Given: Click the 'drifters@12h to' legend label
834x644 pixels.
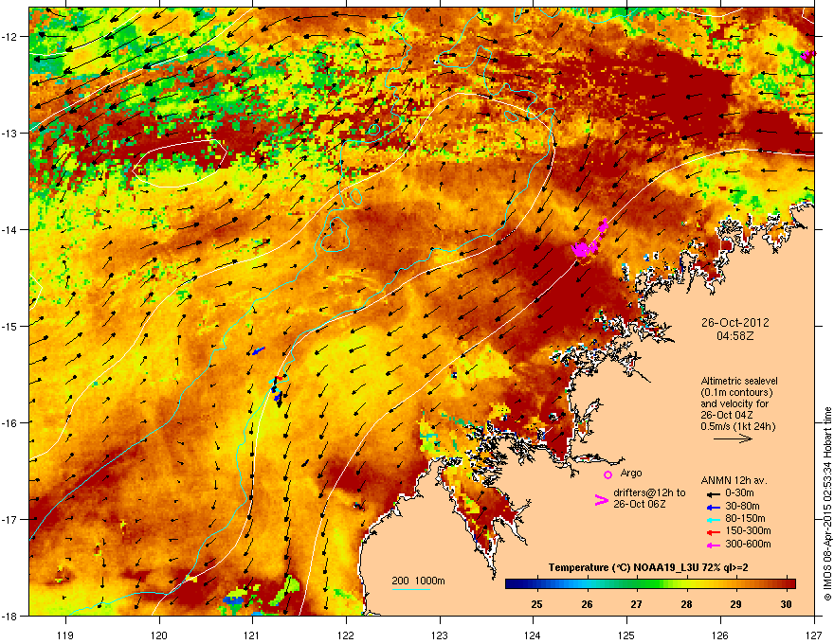Looking at the screenshot, I should coord(649,493).
